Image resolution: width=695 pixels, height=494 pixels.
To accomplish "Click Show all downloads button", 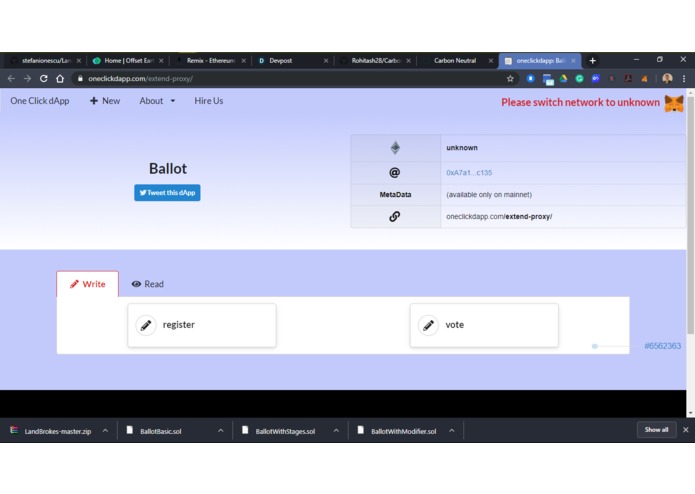I will (x=656, y=430).
